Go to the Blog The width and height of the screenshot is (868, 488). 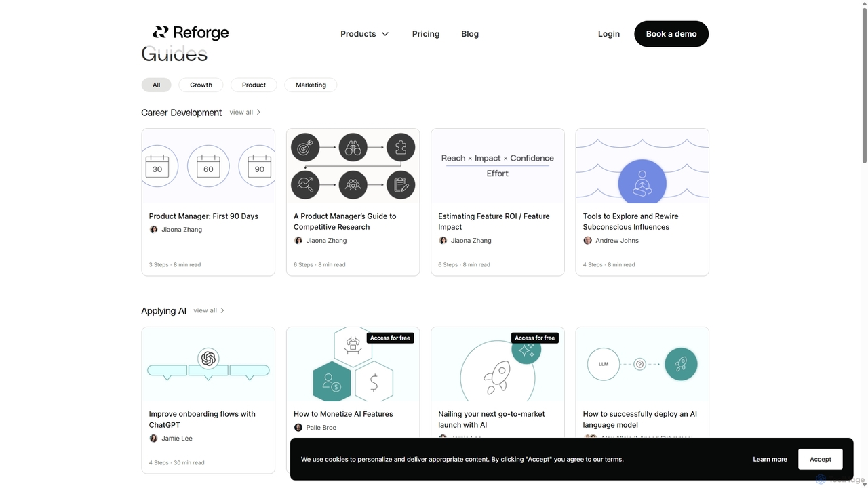pos(470,34)
